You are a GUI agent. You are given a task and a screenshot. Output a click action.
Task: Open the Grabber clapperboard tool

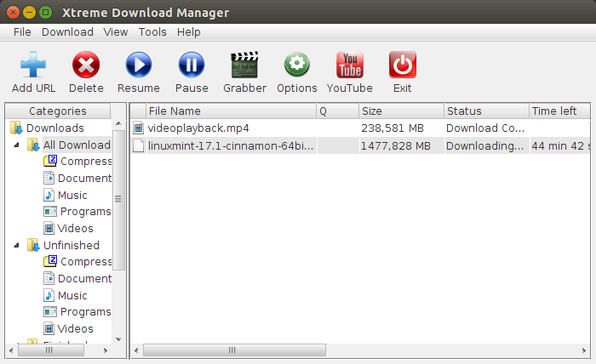pos(245,65)
